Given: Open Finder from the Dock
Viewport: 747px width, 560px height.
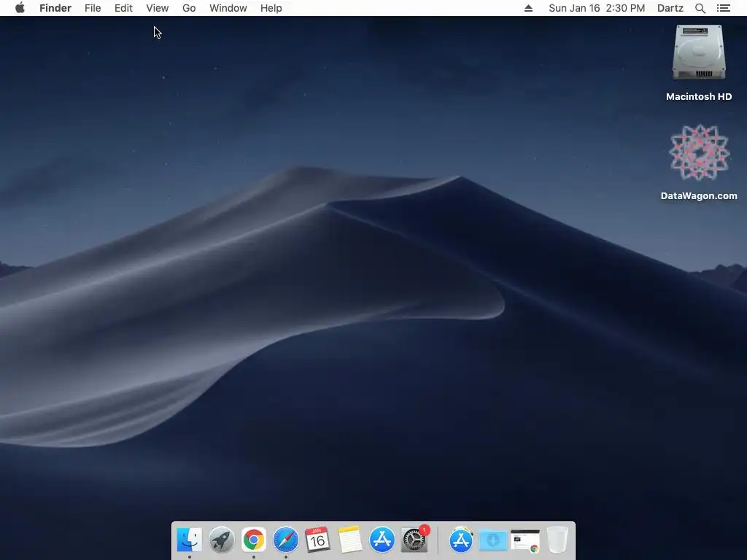Looking at the screenshot, I should click(x=189, y=540).
